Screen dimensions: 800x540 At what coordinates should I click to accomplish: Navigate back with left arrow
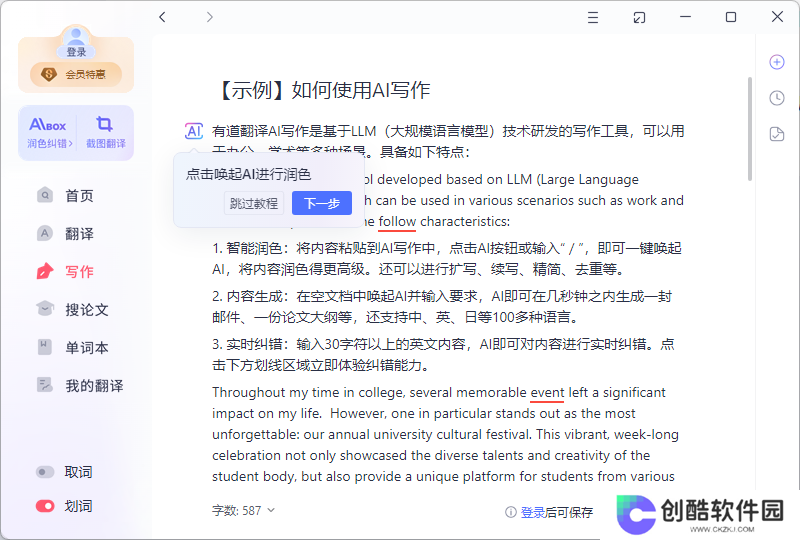click(162, 17)
